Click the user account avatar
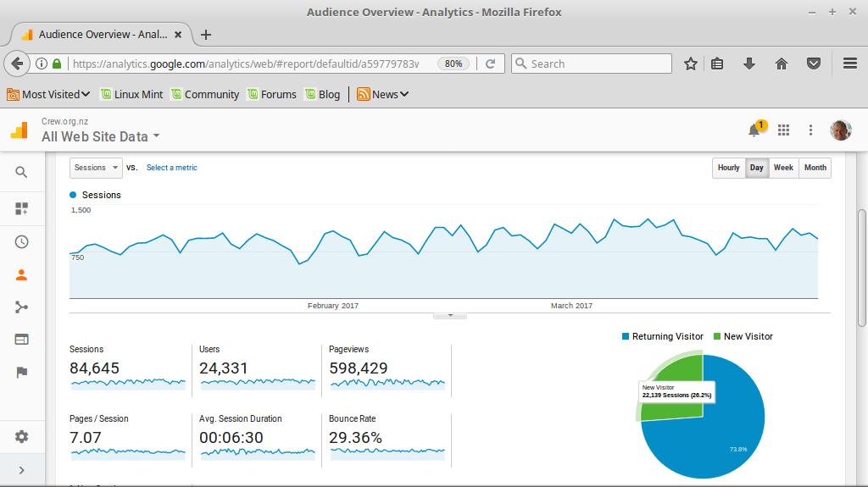The height and width of the screenshot is (487, 868). 840,130
